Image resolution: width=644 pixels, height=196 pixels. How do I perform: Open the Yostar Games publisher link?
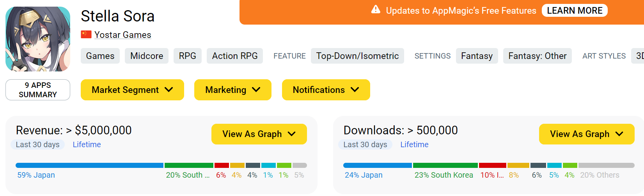pyautogui.click(x=123, y=35)
